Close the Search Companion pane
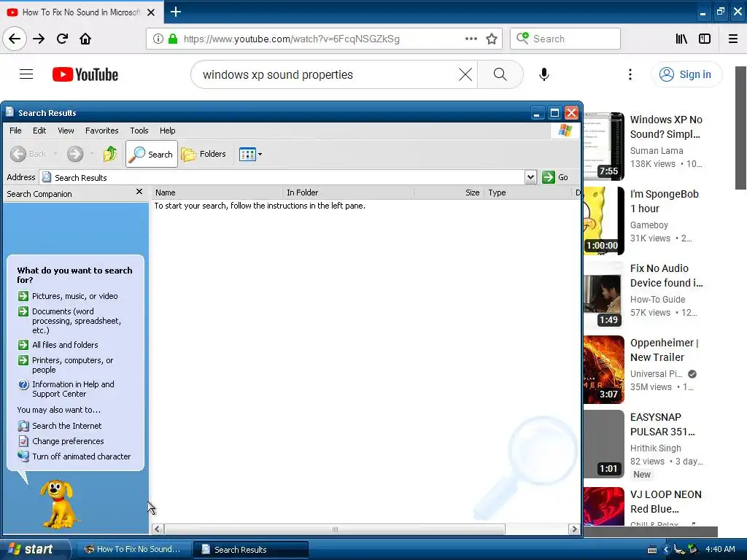 pyautogui.click(x=139, y=192)
